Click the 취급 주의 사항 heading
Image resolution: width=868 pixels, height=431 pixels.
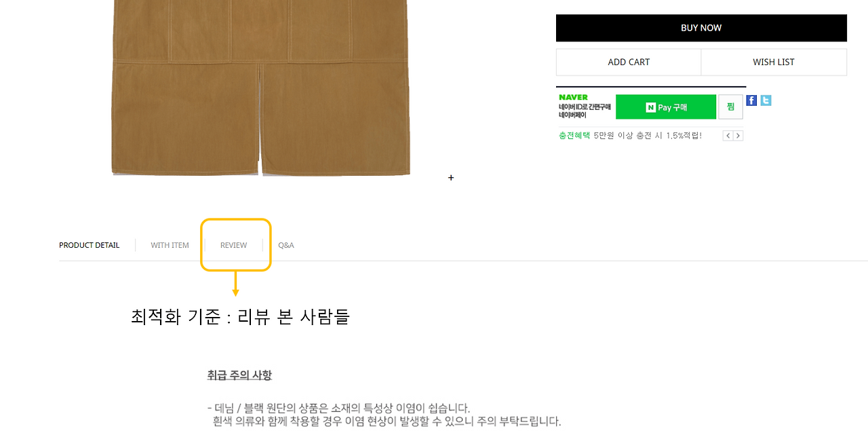click(239, 375)
